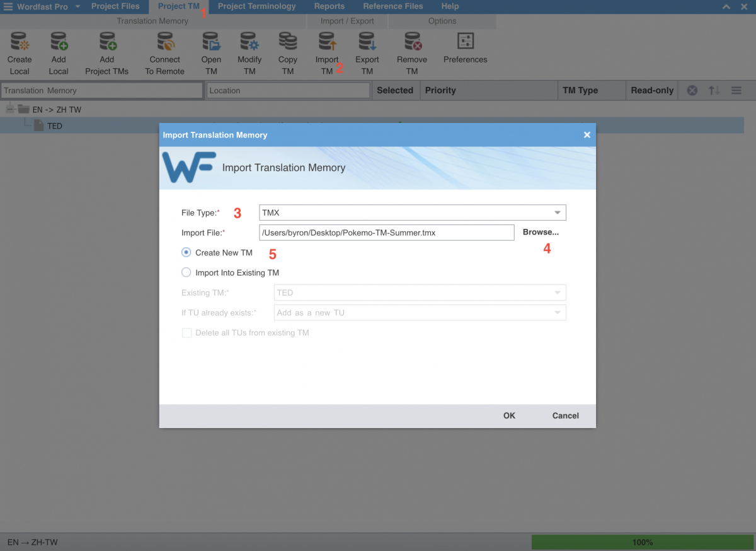756x551 pixels.
Task: Select the Create New TM radio button
Action: [x=186, y=252]
